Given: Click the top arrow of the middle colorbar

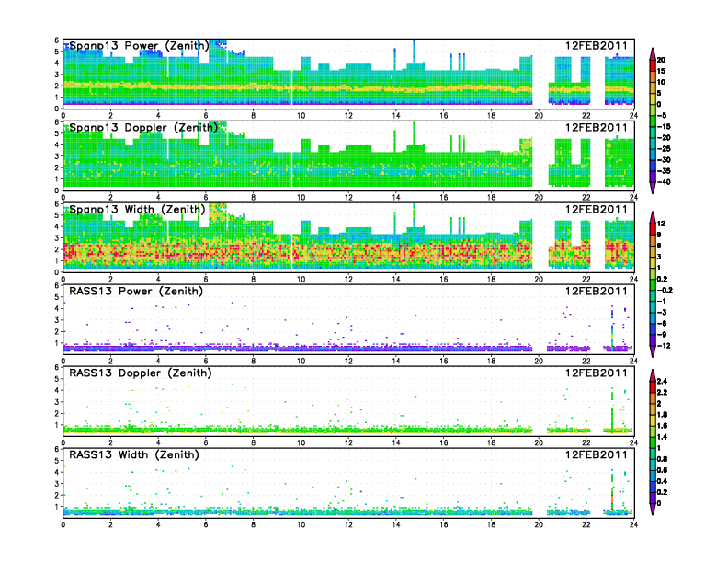Looking at the screenshot, I should (x=652, y=215).
